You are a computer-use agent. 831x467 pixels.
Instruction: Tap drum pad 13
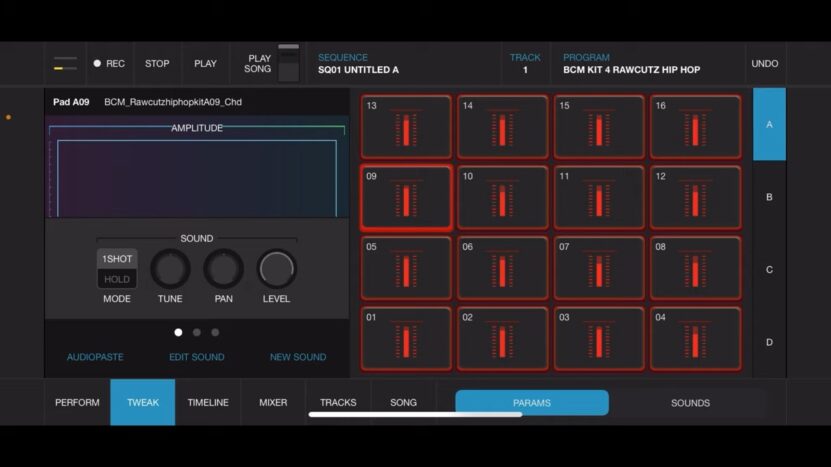[x=406, y=127]
